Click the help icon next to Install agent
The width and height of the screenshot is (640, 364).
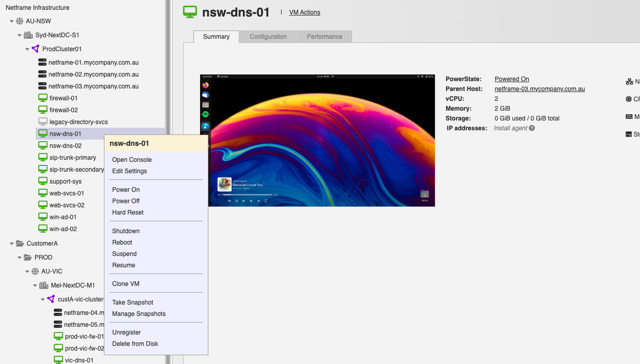[x=532, y=128]
